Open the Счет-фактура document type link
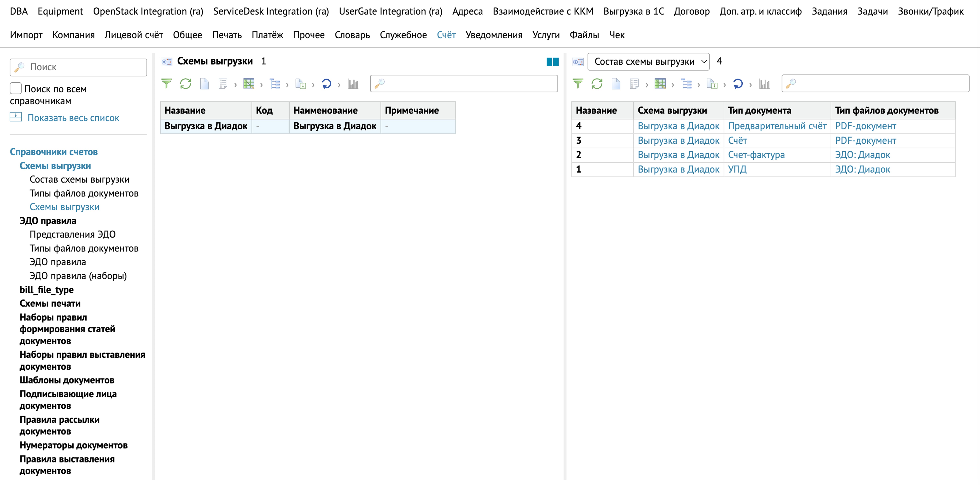Image resolution: width=980 pixels, height=485 pixels. [x=756, y=155]
